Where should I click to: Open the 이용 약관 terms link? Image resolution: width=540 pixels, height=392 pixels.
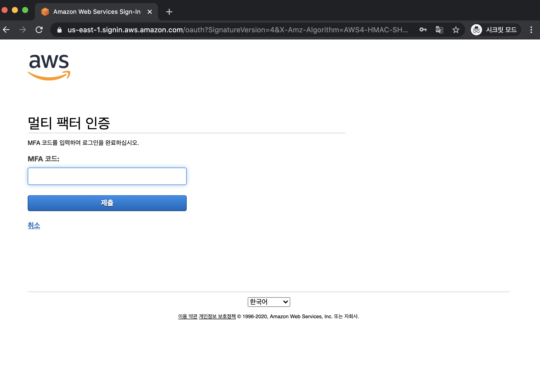(x=187, y=316)
